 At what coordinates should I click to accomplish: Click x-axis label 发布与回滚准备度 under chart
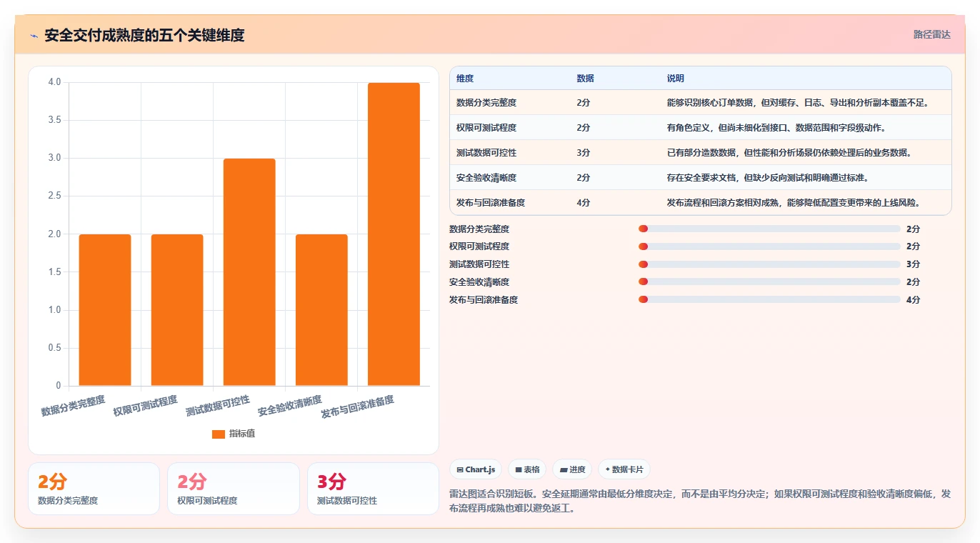tap(357, 407)
